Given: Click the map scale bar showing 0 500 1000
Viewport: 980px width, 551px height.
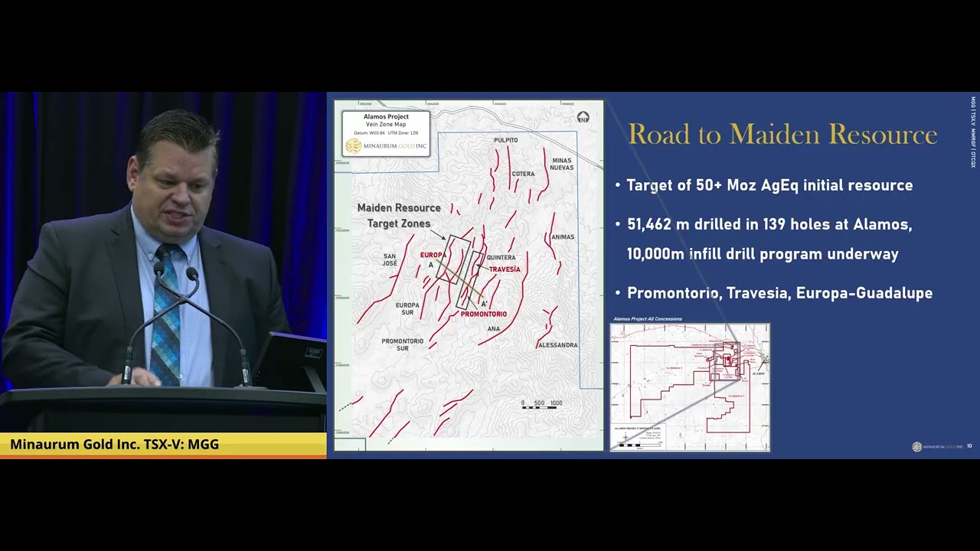Looking at the screenshot, I should tap(541, 405).
